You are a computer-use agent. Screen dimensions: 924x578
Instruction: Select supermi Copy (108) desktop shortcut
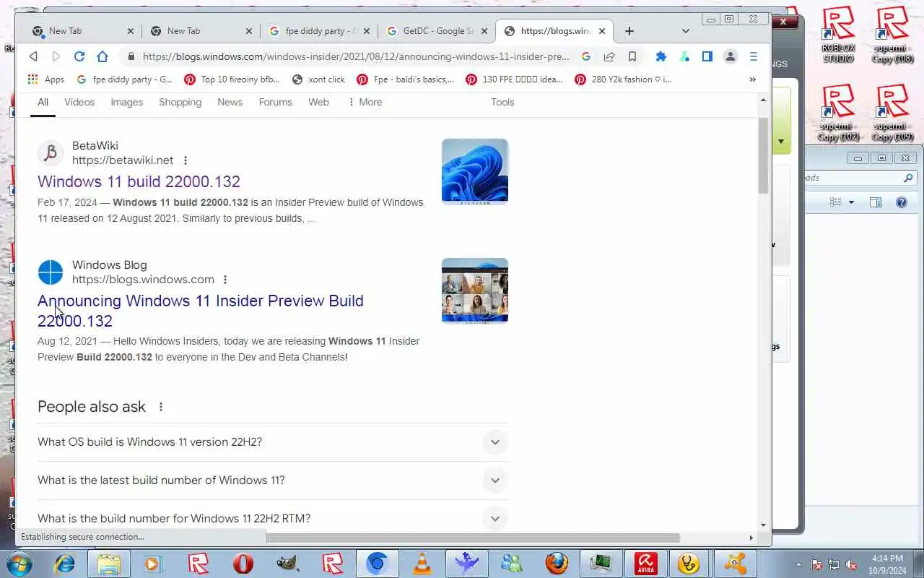(x=892, y=35)
